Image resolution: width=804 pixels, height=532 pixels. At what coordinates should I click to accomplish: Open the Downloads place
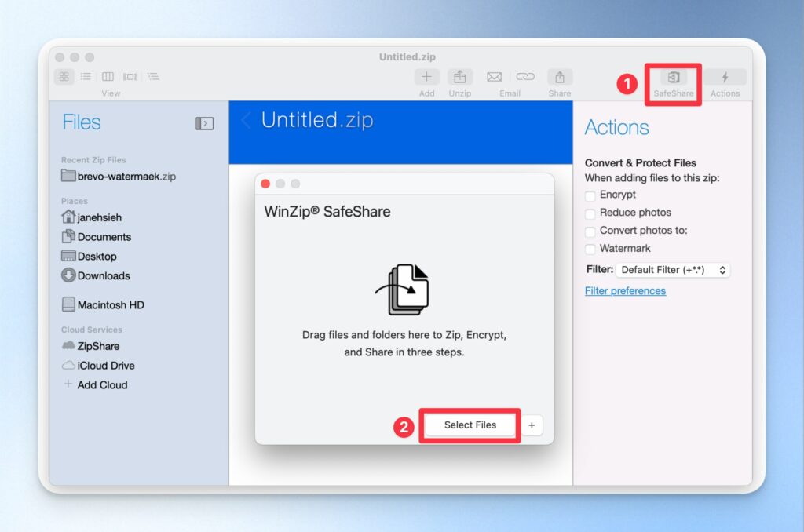click(96, 275)
